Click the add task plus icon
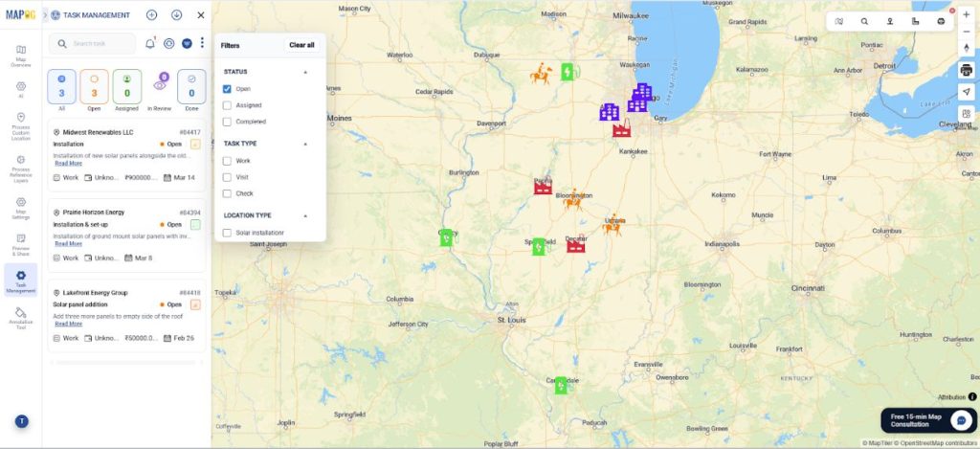The image size is (980, 449). click(x=151, y=15)
